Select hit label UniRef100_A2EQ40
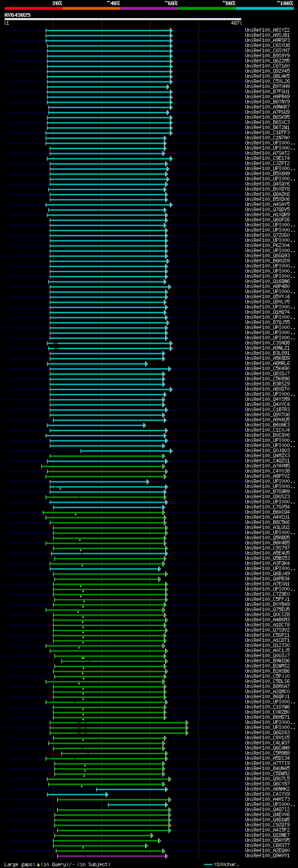This screenshot has height=868, width=298. point(267,850)
